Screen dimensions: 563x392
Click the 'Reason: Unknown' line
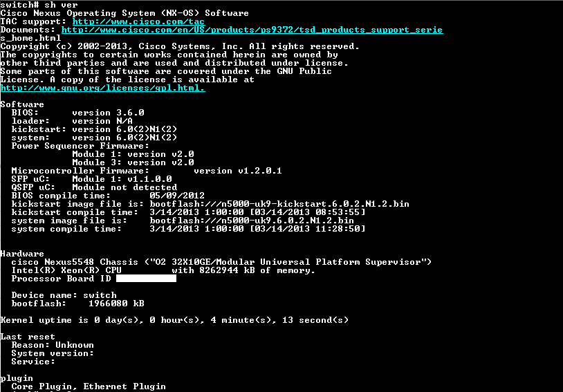click(x=53, y=345)
